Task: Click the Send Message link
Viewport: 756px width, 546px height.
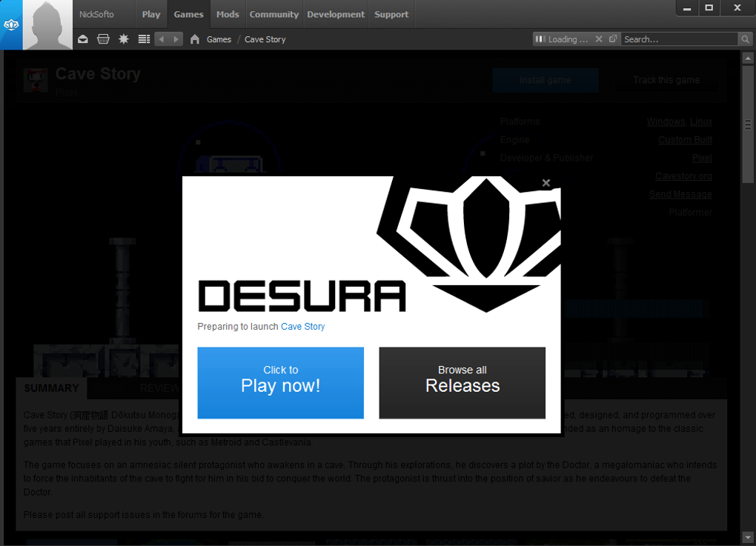Action: click(680, 194)
